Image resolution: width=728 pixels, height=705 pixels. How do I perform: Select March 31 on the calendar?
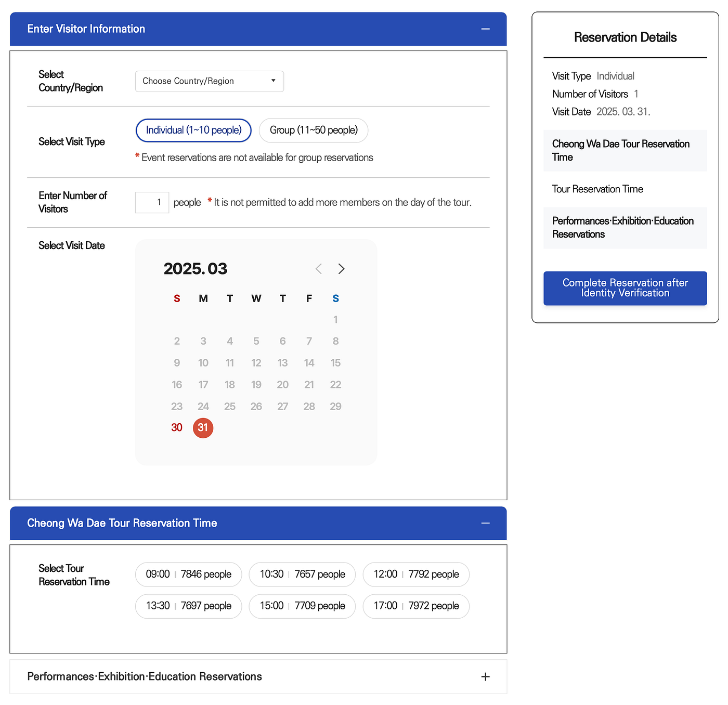tap(203, 428)
